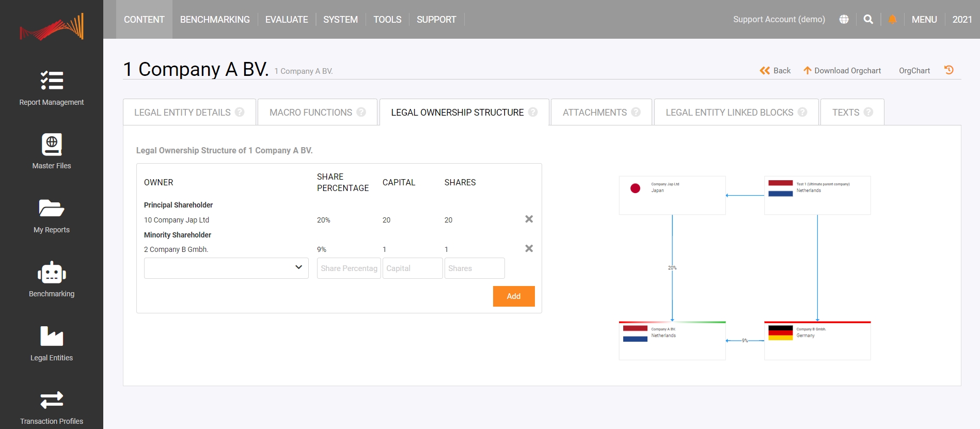Screen dimensions: 980x429
Task: Select Company A BV. orgchart node
Action: pos(672,340)
